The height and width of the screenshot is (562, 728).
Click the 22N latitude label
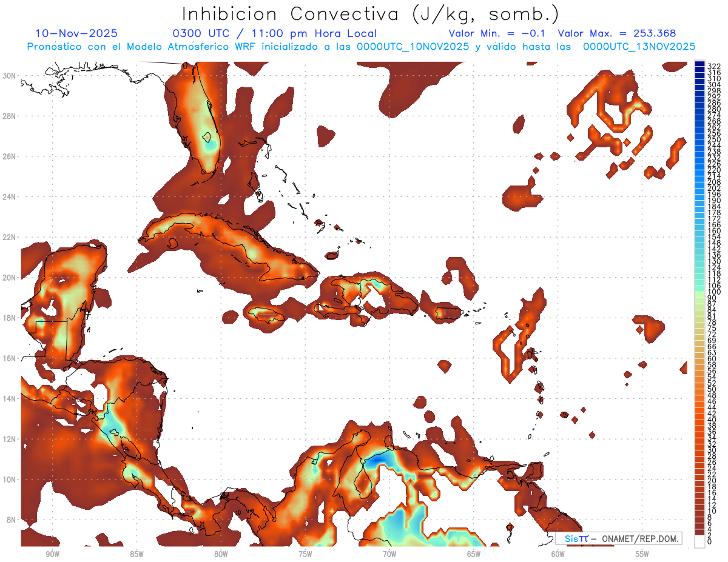(10, 237)
